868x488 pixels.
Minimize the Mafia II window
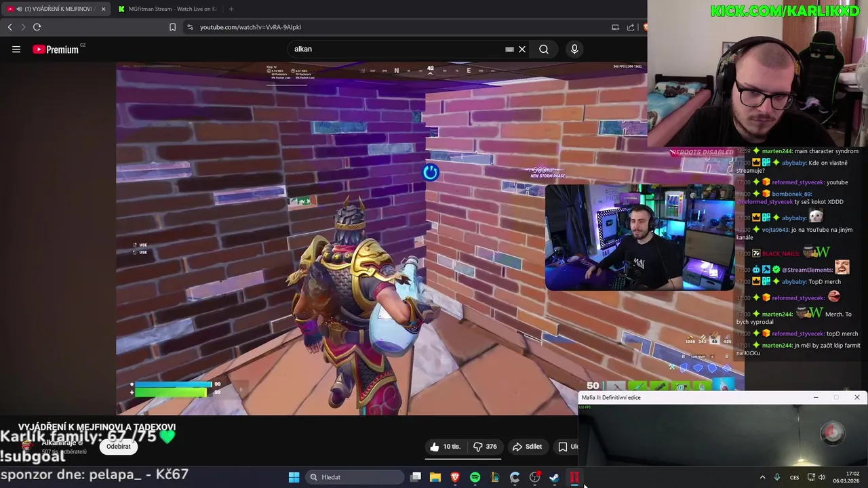tap(816, 397)
